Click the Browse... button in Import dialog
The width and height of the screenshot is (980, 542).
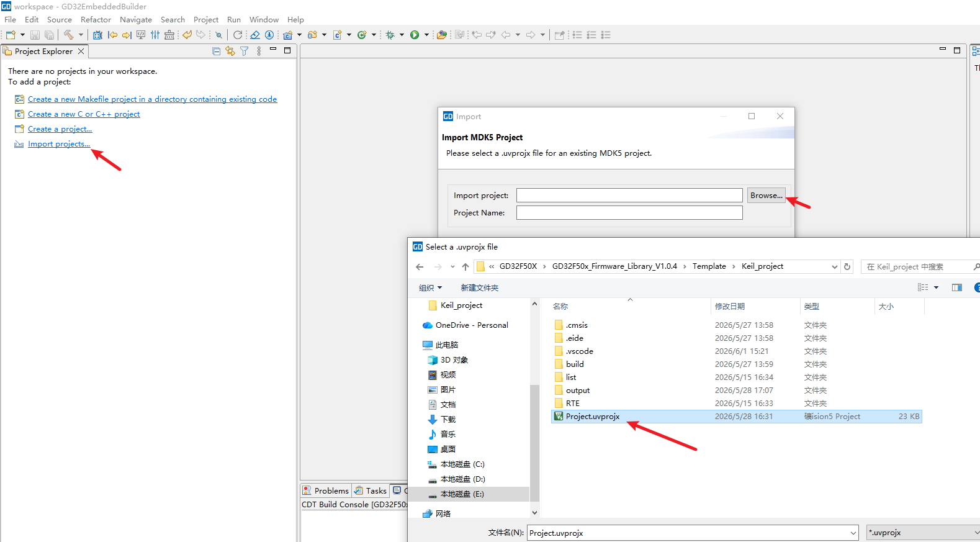tap(766, 196)
